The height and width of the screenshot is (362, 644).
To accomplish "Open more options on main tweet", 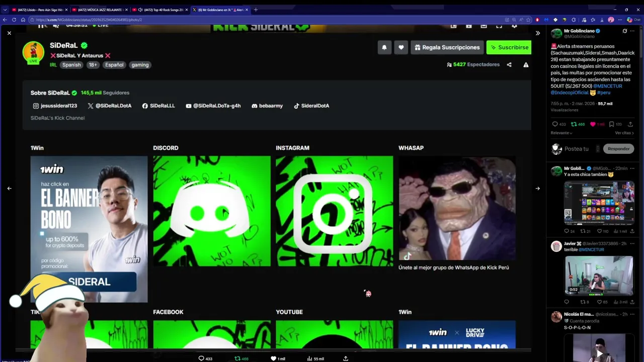I will click(632, 31).
